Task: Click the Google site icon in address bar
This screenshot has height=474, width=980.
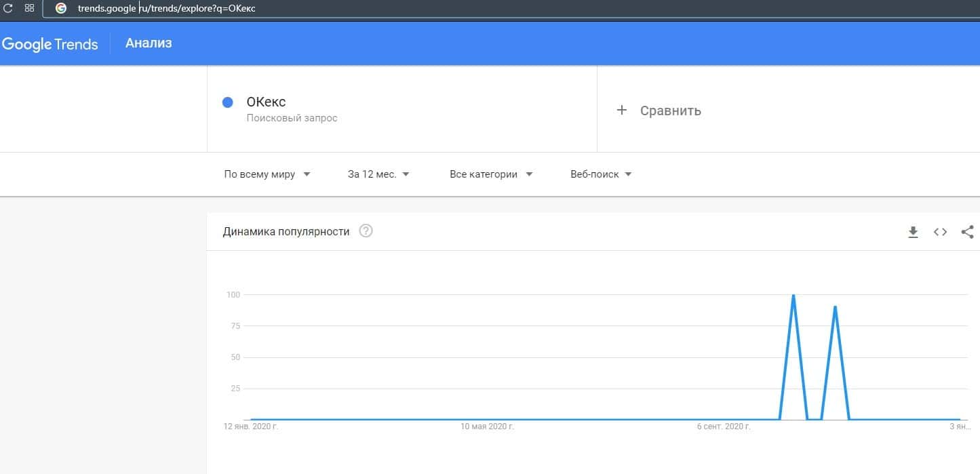Action: 61,8
